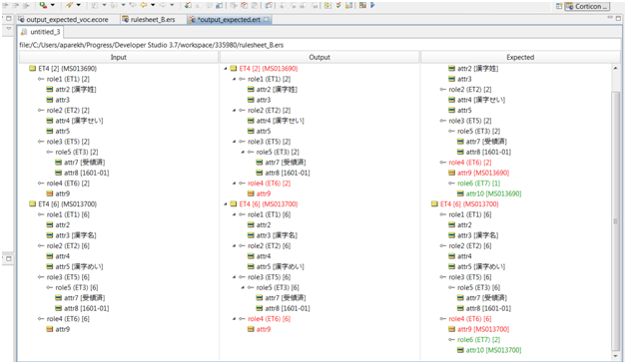The height and width of the screenshot is (364, 627).
Task: Open the forward navigation history dropdown
Action: (x=173, y=5)
